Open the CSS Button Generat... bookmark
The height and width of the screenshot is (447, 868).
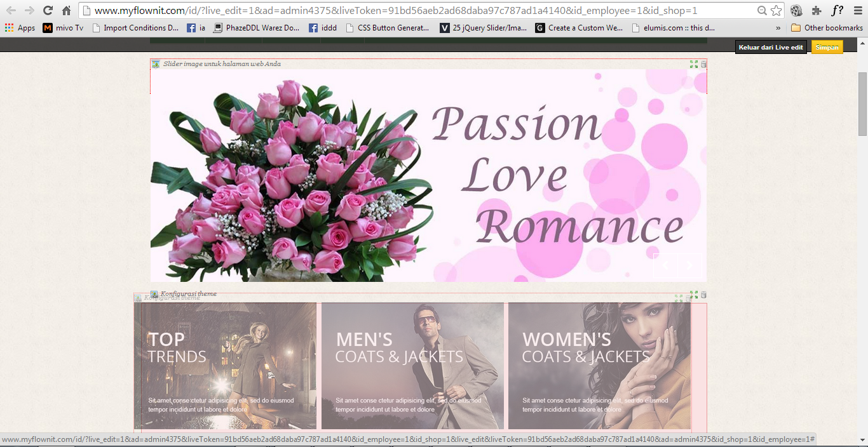(388, 28)
